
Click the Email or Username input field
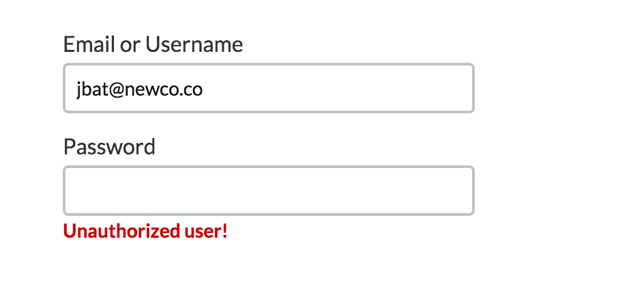[x=268, y=88]
